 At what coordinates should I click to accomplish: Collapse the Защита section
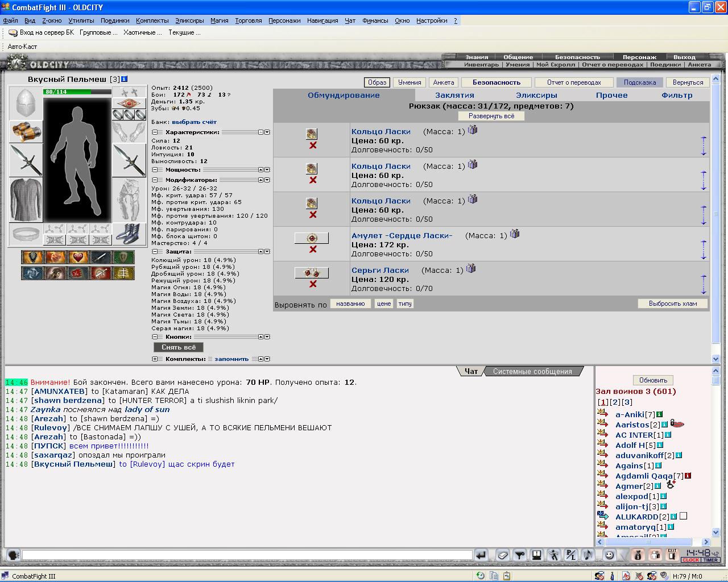point(155,252)
